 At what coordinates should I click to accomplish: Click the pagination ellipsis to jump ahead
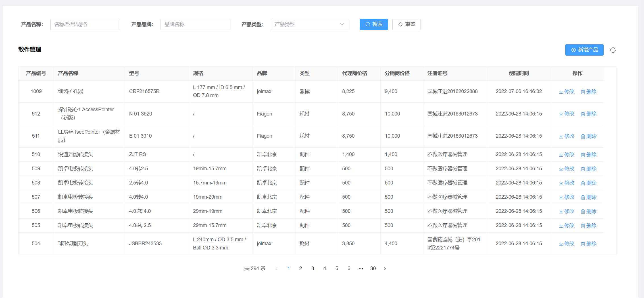pos(361,268)
